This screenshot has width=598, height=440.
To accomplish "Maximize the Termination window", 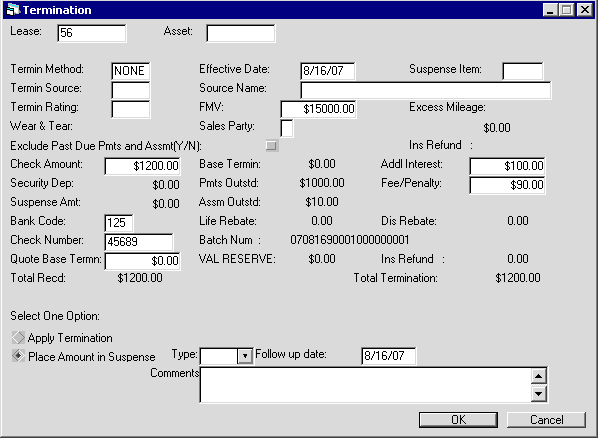I will click(x=567, y=10).
